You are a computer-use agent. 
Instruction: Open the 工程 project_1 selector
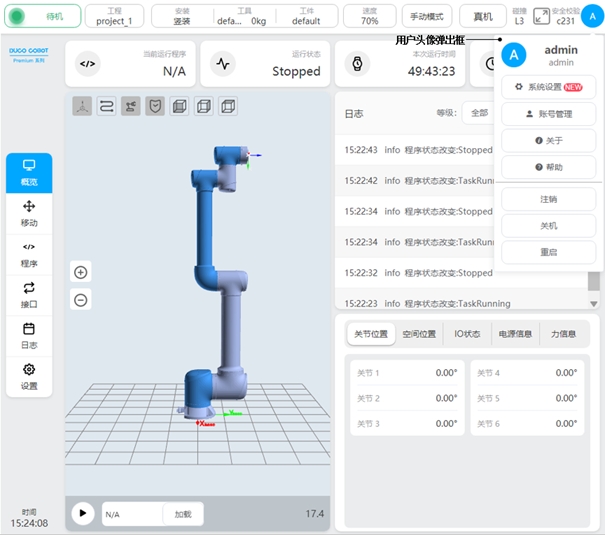click(114, 16)
